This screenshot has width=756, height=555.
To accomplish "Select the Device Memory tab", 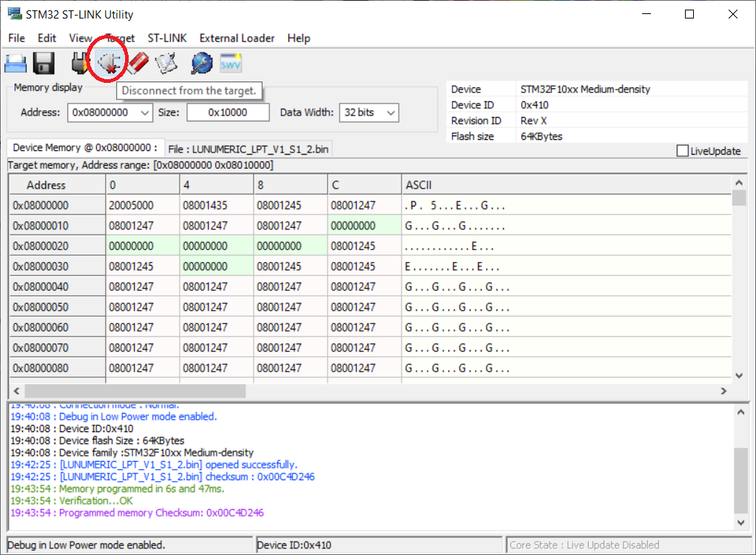I will pyautogui.click(x=84, y=148).
